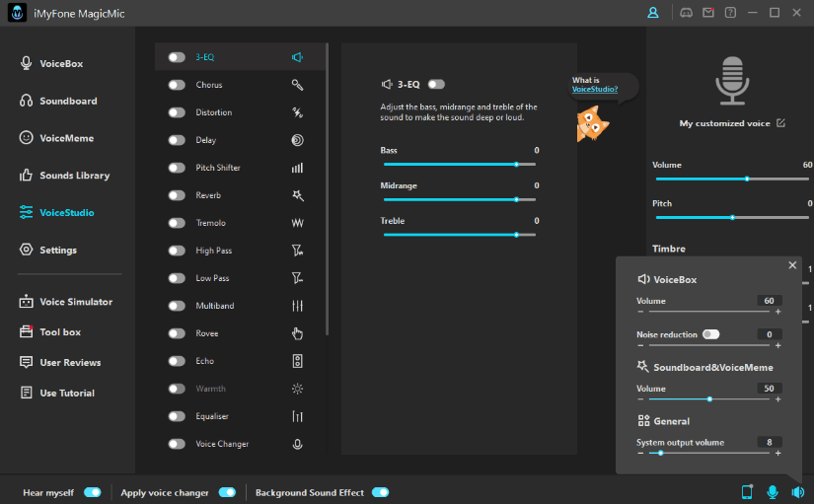
Task: Toggle the Tremolo effect switch
Action: click(177, 223)
